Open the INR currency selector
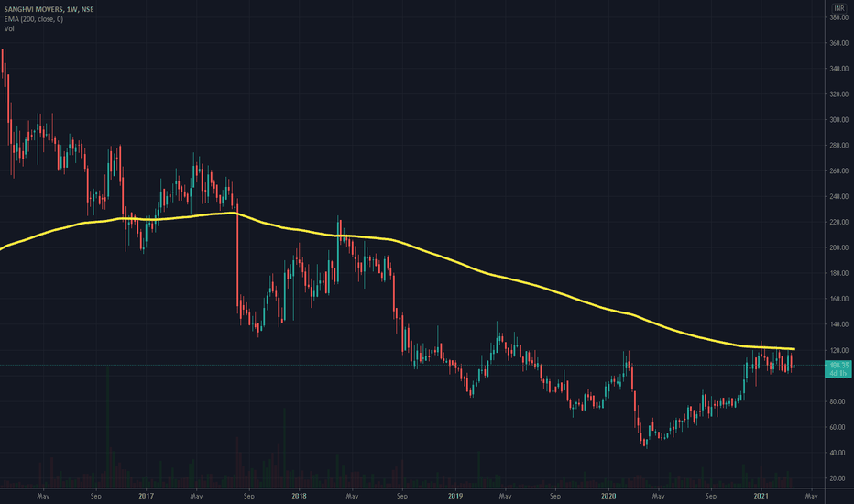Image resolution: width=854 pixels, height=504 pixels. [839, 8]
